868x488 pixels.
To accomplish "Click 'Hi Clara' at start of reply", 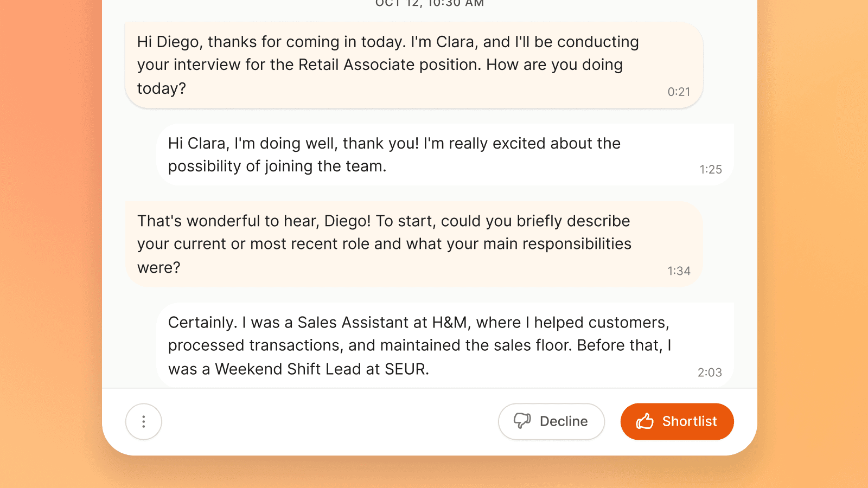I will pos(198,144).
